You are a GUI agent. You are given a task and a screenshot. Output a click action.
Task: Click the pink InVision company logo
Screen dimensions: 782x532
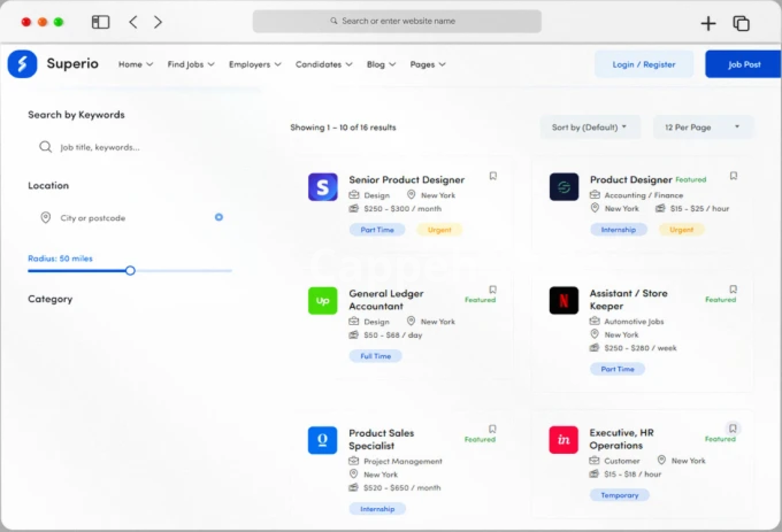(563, 440)
